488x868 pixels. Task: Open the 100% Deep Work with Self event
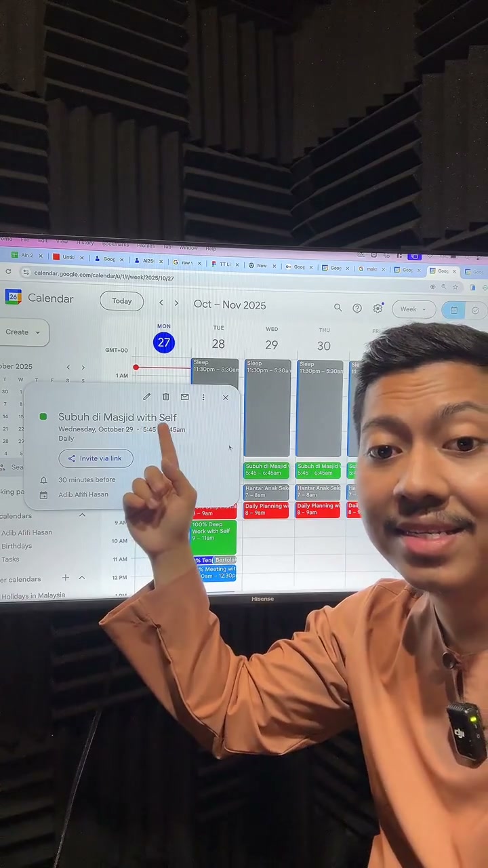point(214,537)
